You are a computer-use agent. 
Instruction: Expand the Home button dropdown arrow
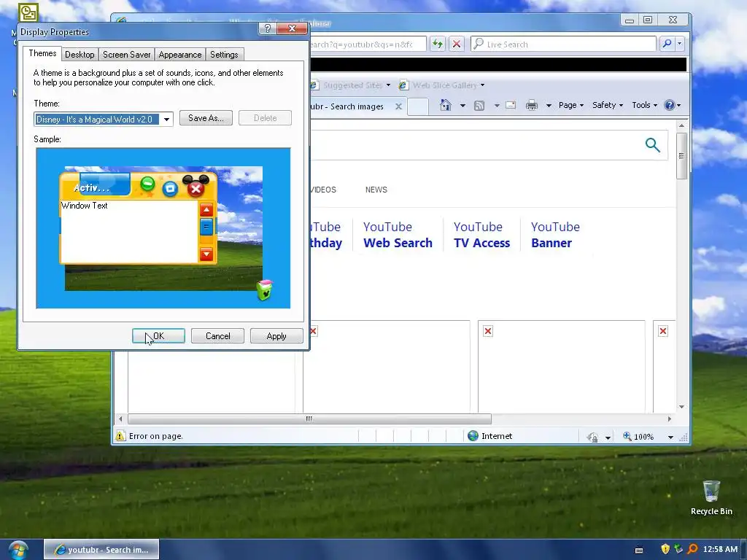pos(462,105)
